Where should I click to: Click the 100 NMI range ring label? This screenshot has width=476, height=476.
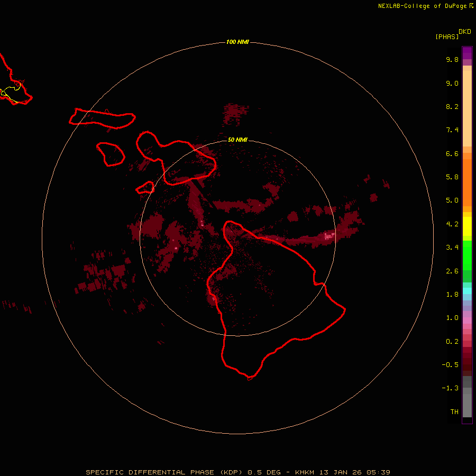(237, 42)
